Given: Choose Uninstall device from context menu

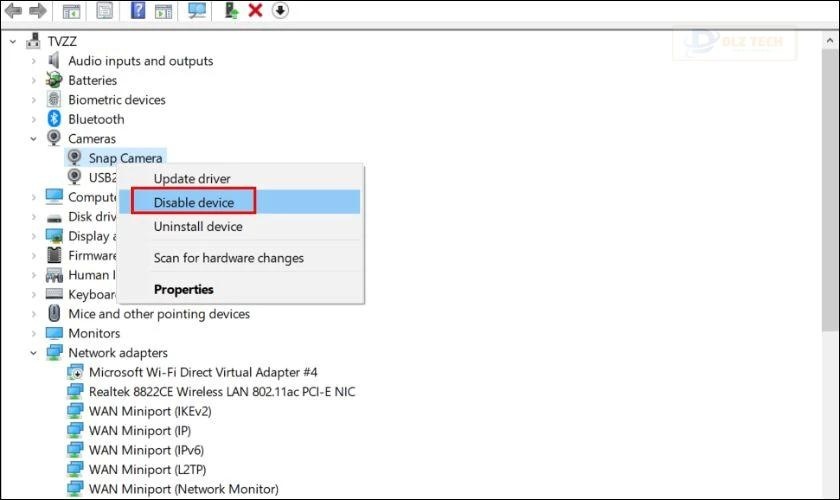Looking at the screenshot, I should (x=198, y=227).
